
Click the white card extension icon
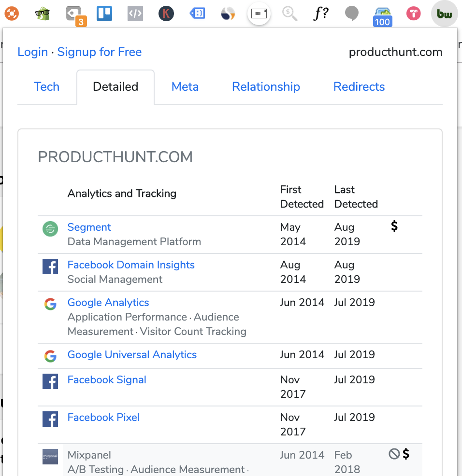click(x=259, y=14)
